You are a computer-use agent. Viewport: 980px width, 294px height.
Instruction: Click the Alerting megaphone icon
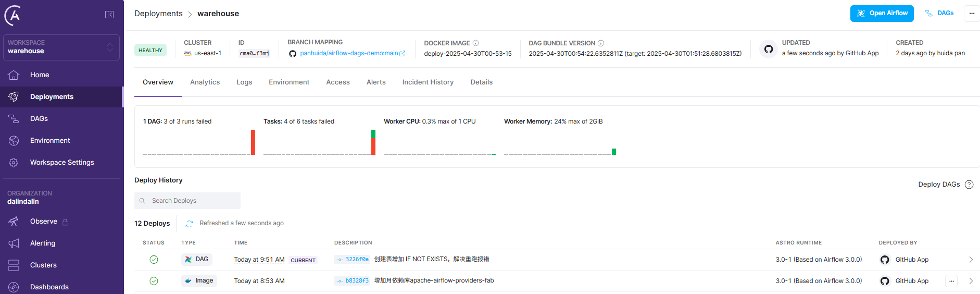14,243
